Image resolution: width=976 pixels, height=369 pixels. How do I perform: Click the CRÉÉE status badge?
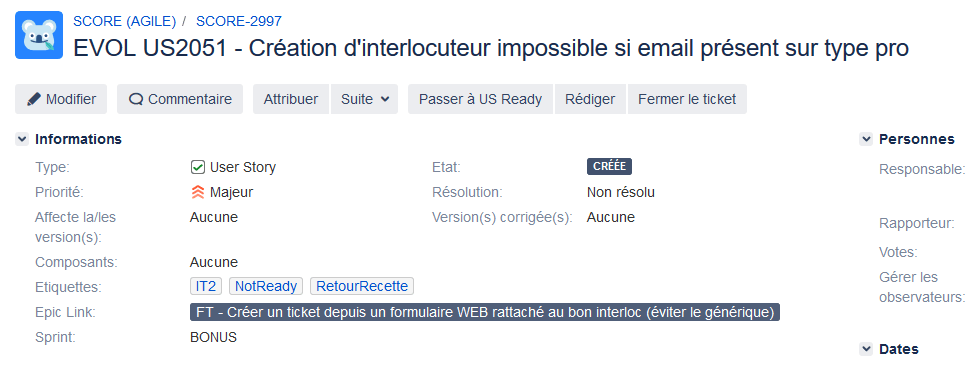coord(609,167)
